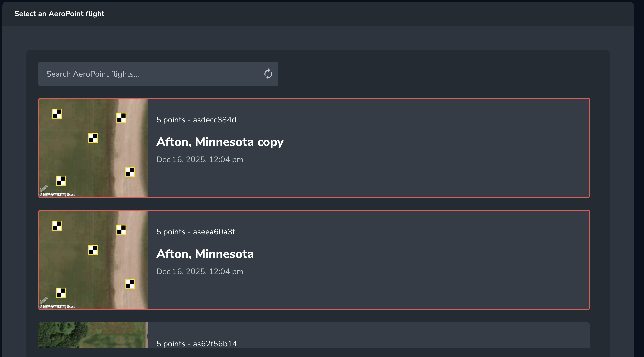Image resolution: width=644 pixels, height=357 pixels.
Task: Click top-left AeroPoint marker in first thumbnail
Action: tap(57, 114)
